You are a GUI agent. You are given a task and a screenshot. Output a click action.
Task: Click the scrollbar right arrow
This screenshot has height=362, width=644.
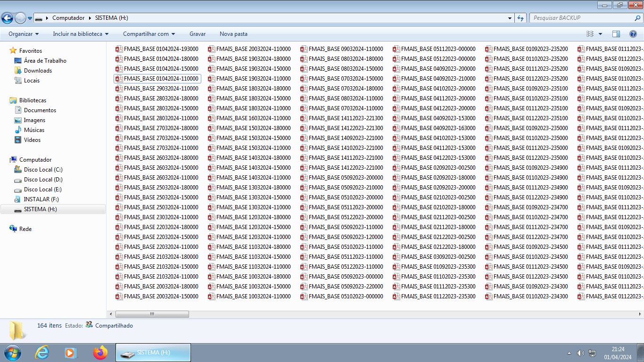(640, 314)
